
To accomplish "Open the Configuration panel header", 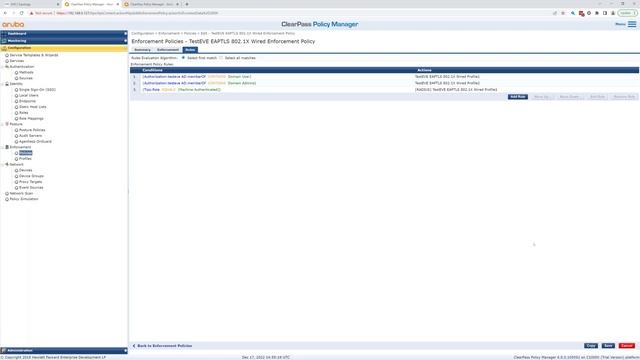I will click(x=64, y=48).
